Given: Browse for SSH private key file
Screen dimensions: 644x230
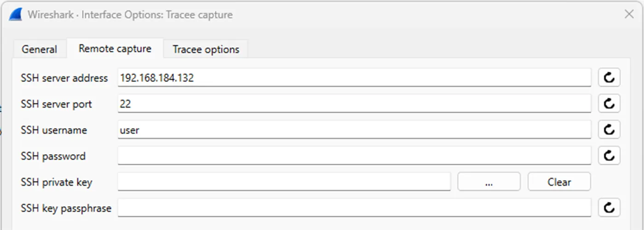Looking at the screenshot, I should pos(489,182).
